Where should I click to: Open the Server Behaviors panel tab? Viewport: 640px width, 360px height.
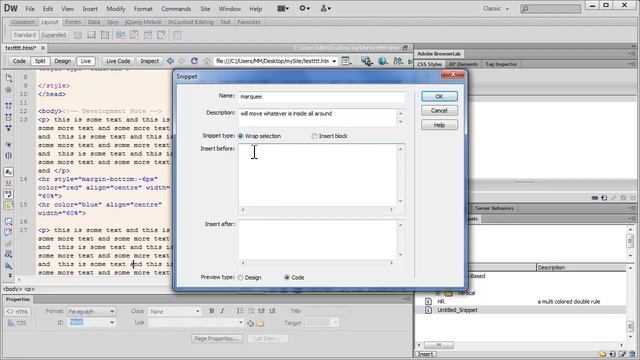click(x=494, y=208)
